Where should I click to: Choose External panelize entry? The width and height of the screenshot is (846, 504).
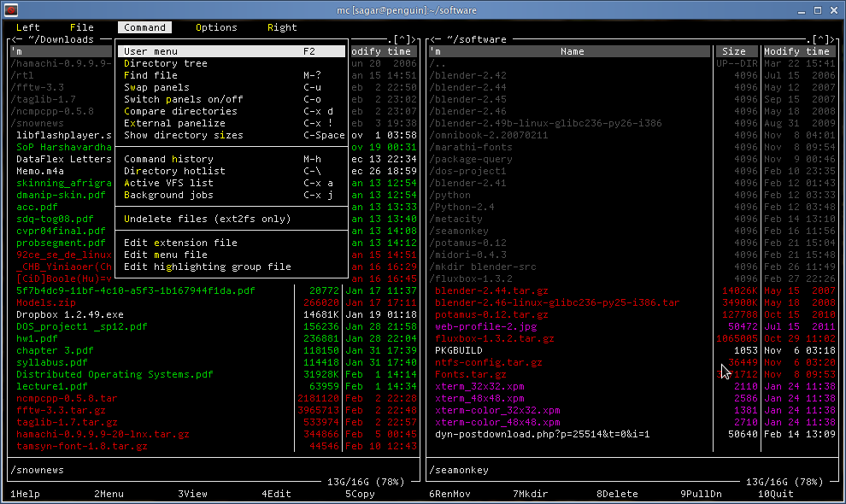tap(232, 123)
